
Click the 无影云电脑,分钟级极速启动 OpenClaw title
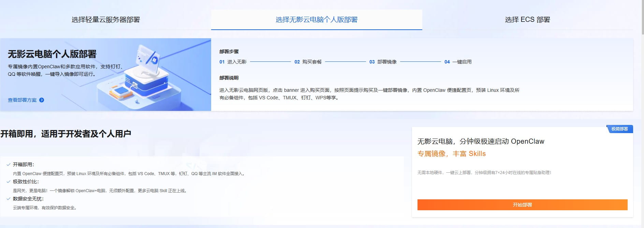click(x=481, y=141)
